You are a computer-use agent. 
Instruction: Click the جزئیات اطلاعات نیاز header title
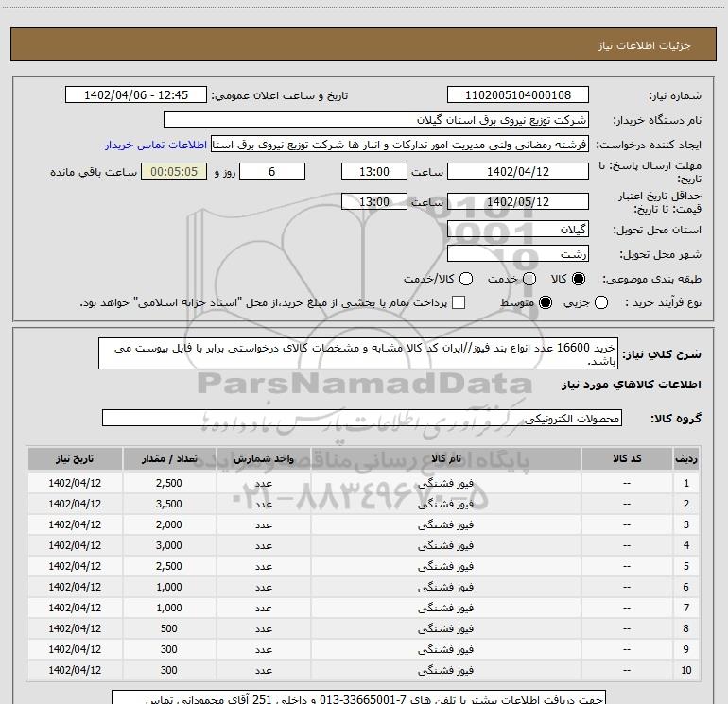tap(645, 45)
